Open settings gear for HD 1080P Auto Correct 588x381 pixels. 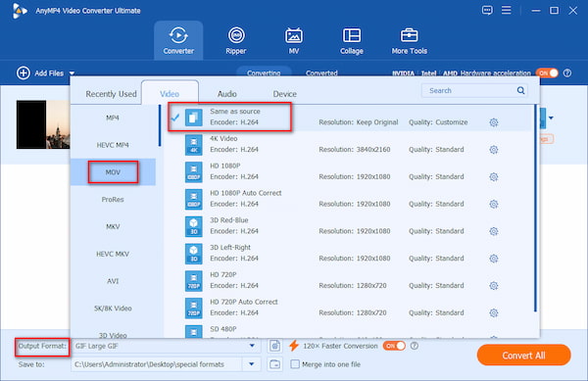coord(494,204)
